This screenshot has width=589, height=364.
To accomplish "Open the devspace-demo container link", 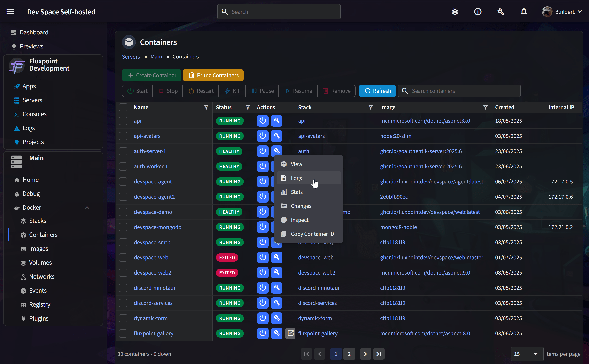I will point(153,212).
